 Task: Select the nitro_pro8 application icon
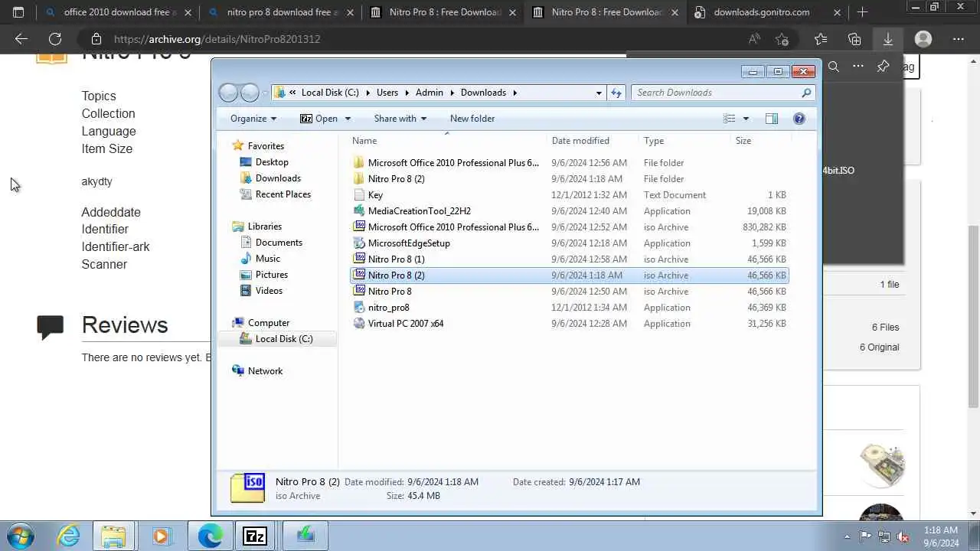click(359, 307)
